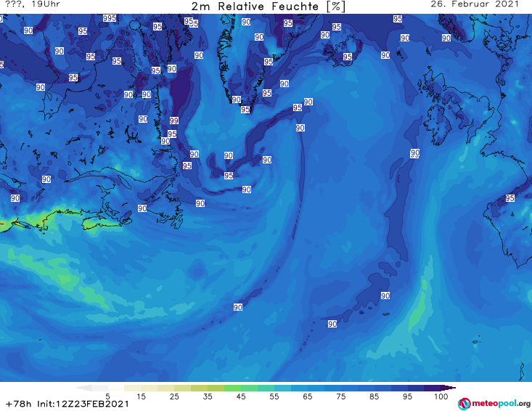
Task: Click the '99' contour label off Labrador
Action: [x=174, y=121]
